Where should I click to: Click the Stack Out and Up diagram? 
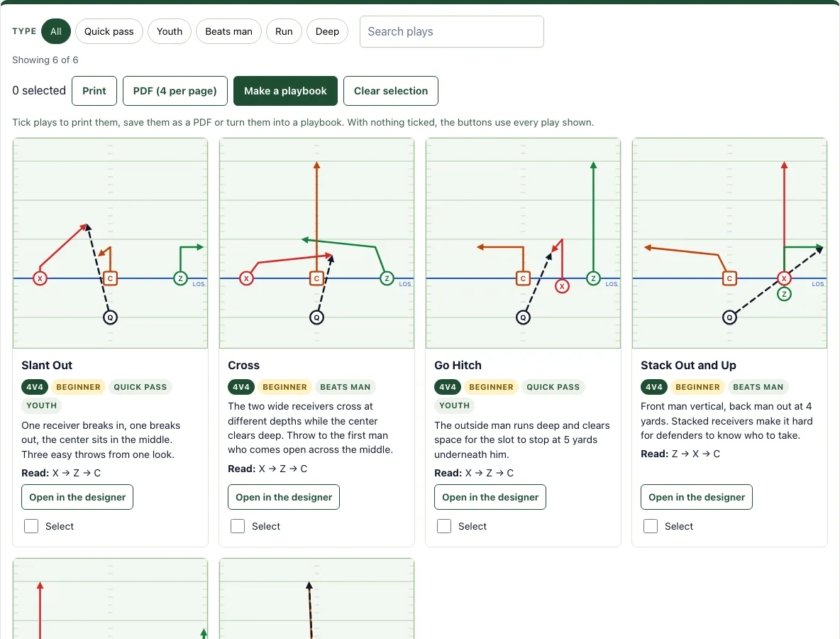click(729, 243)
